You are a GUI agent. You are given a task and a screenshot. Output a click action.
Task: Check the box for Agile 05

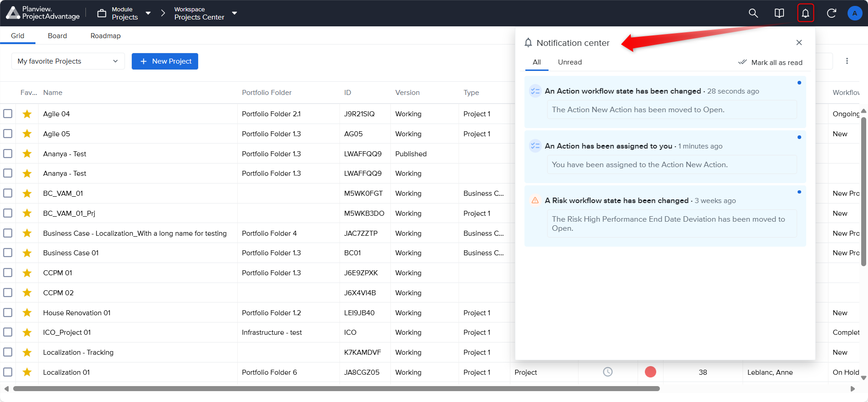coord(8,134)
